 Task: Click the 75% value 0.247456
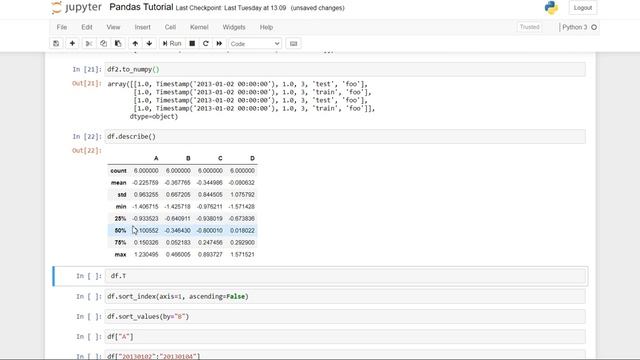tap(210, 242)
